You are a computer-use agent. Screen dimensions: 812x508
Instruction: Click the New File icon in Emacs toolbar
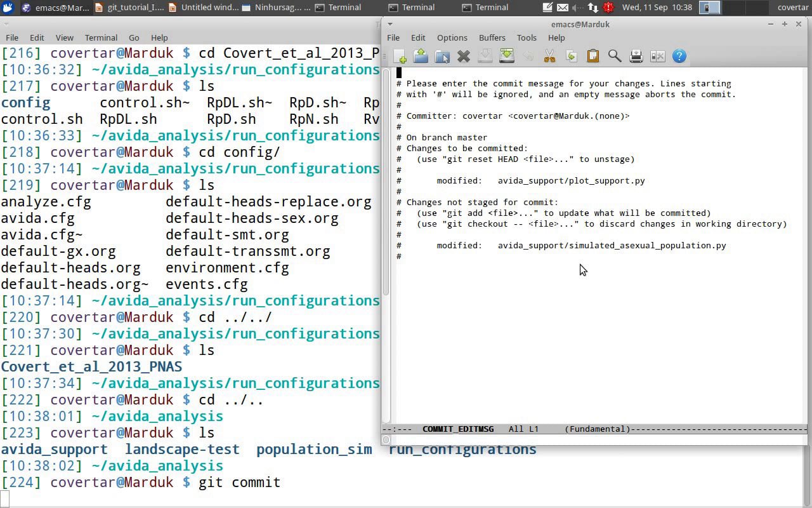400,57
